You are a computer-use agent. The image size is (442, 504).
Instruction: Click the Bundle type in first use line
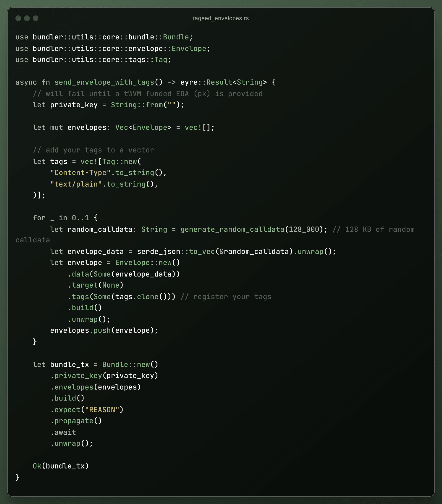(x=176, y=37)
